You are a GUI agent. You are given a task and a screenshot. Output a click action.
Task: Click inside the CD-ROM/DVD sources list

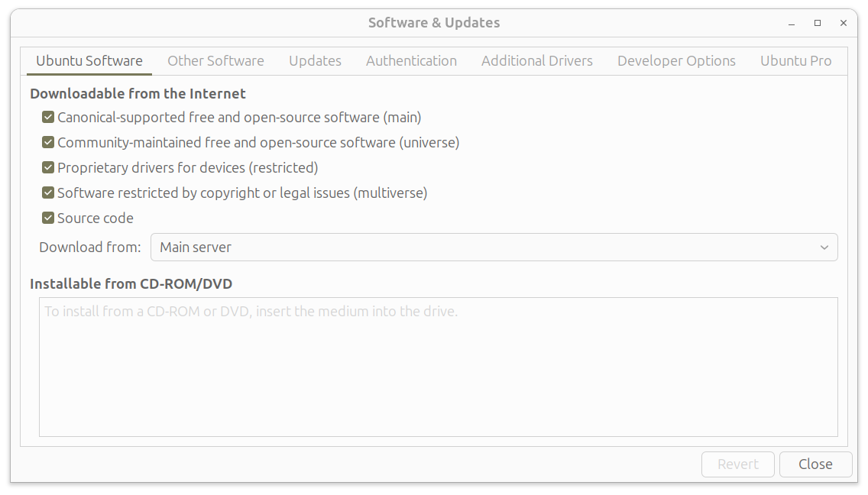coord(438,367)
